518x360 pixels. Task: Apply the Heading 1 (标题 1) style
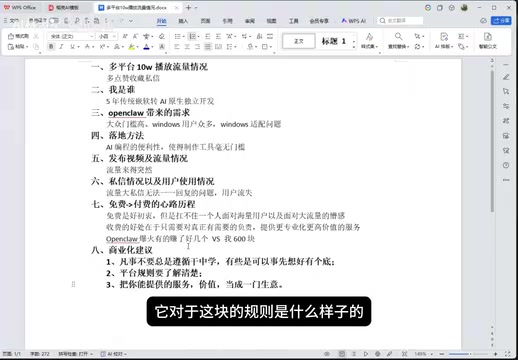(x=334, y=41)
